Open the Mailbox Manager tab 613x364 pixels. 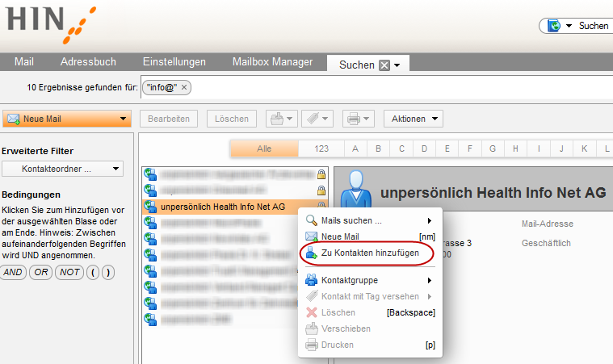tap(272, 61)
